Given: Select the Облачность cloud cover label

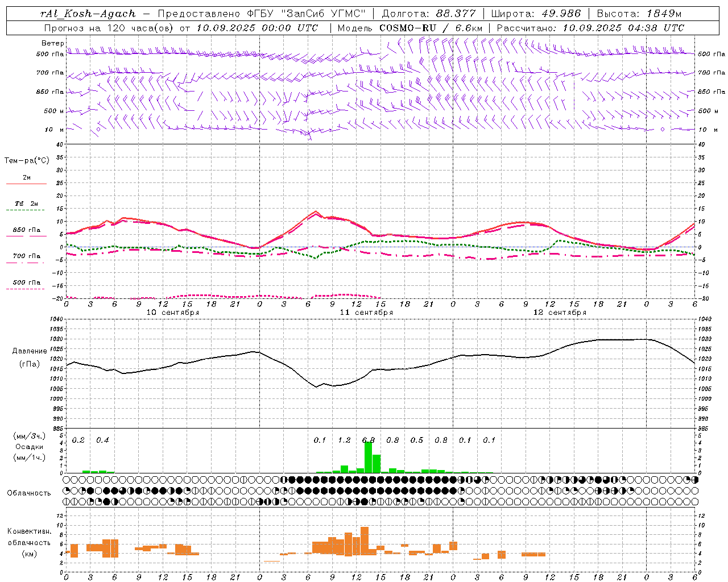Looking at the screenshot, I should point(29,493).
